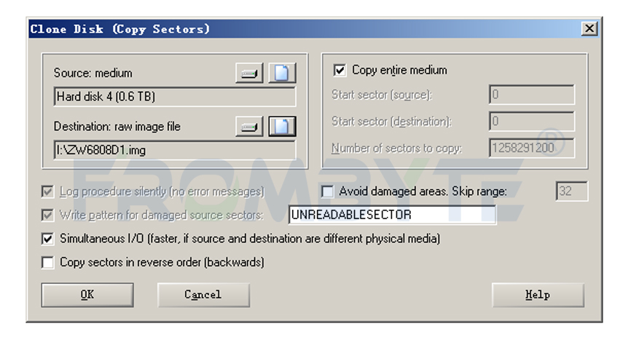Toggle Log procedure silently checkbox

[x=47, y=191]
